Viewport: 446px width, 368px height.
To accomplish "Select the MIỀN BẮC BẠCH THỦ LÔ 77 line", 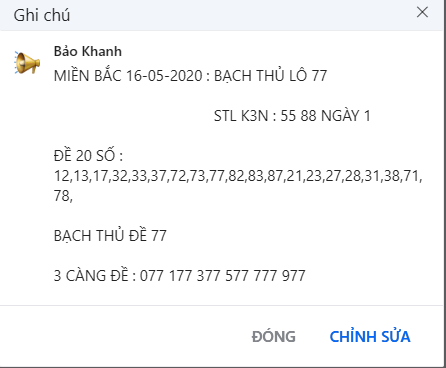I will (190, 76).
